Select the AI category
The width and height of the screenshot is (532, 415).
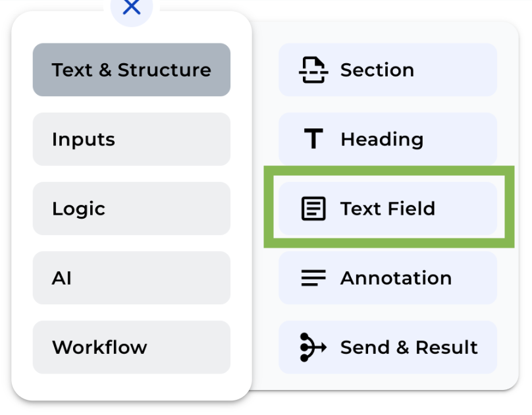click(x=131, y=278)
